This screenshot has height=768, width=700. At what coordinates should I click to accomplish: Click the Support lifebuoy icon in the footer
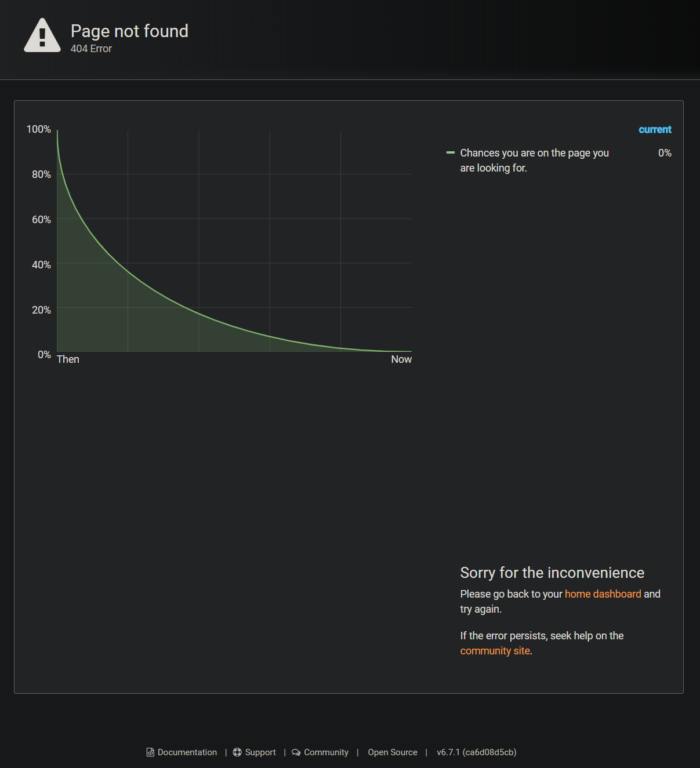click(238, 752)
